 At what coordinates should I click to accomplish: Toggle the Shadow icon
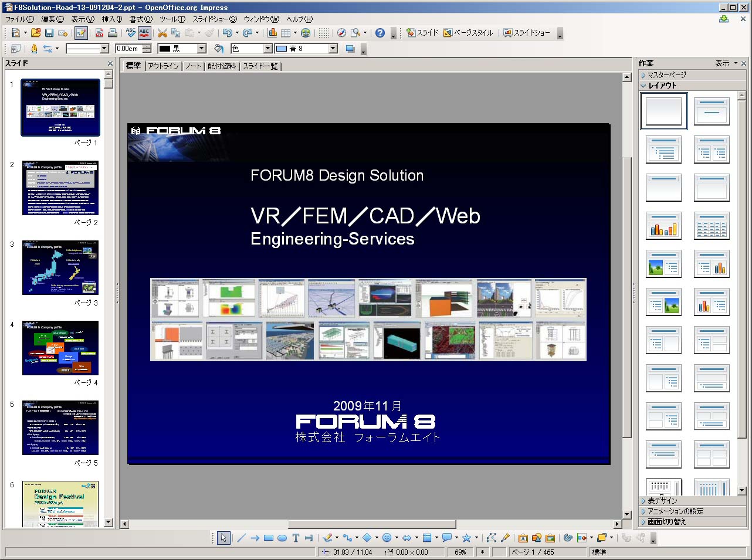350,49
